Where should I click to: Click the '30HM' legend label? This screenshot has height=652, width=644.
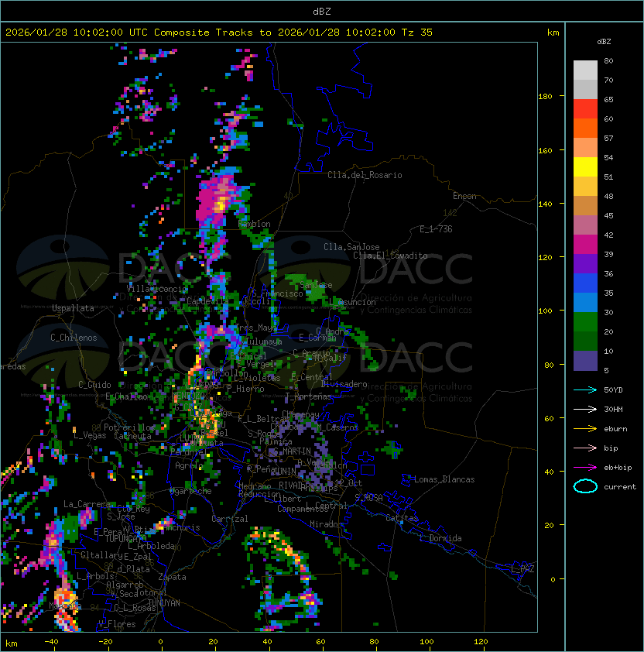coord(613,410)
